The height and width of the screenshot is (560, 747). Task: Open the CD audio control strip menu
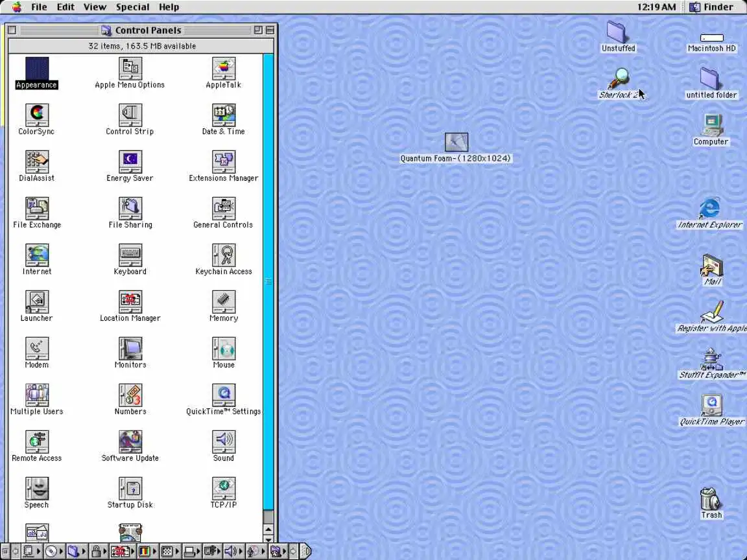[x=53, y=552]
